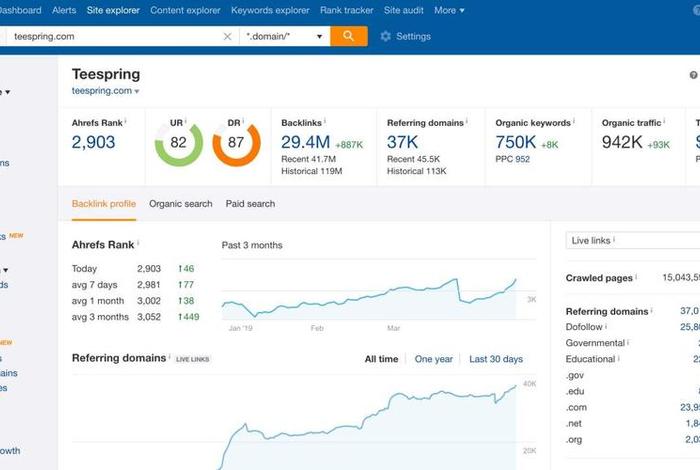Select the Last 30 days range
This screenshot has width=700, height=470.
click(496, 359)
